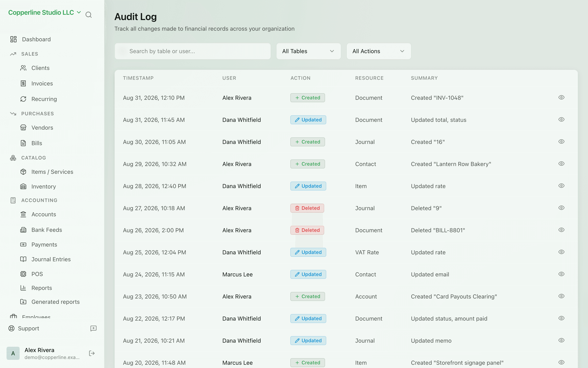Click the Invoices receipt icon
588x368 pixels.
click(23, 83)
